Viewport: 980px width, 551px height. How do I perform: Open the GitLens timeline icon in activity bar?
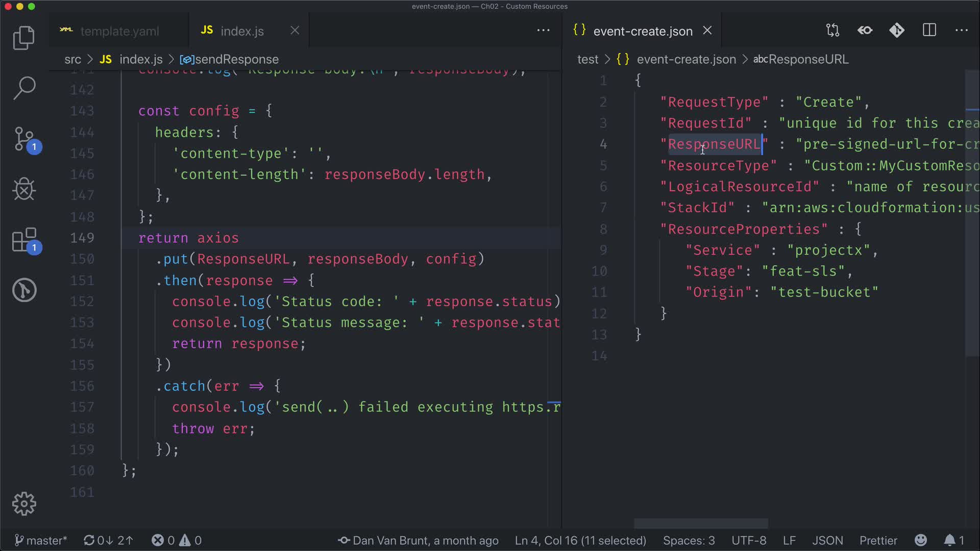pos(23,290)
